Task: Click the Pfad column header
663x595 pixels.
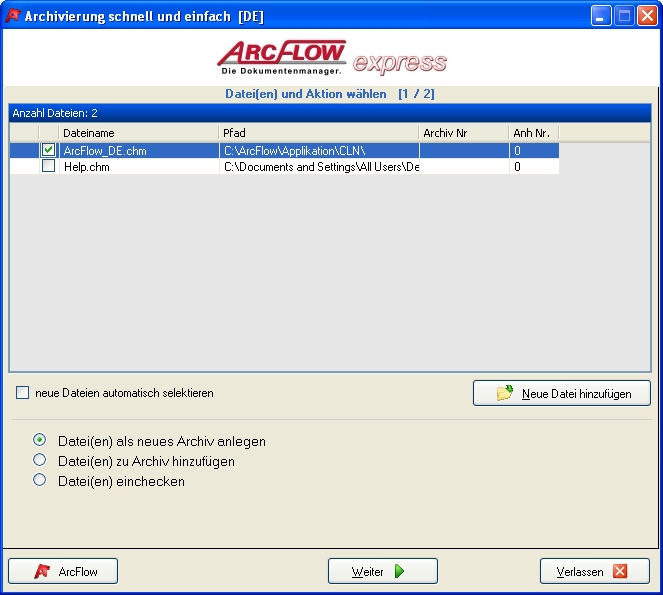Action: point(319,133)
